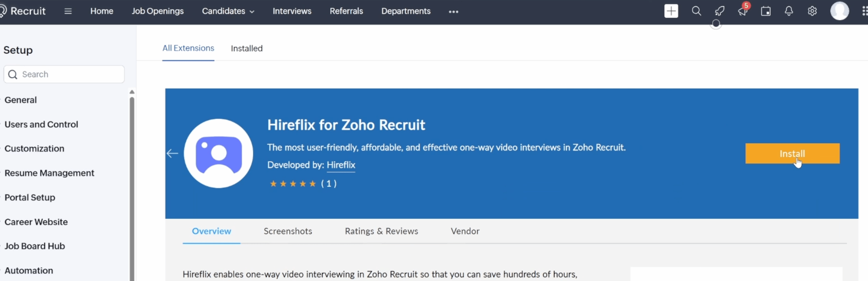Image resolution: width=868 pixels, height=281 pixels.
Task: Open the Home module
Action: tap(102, 11)
